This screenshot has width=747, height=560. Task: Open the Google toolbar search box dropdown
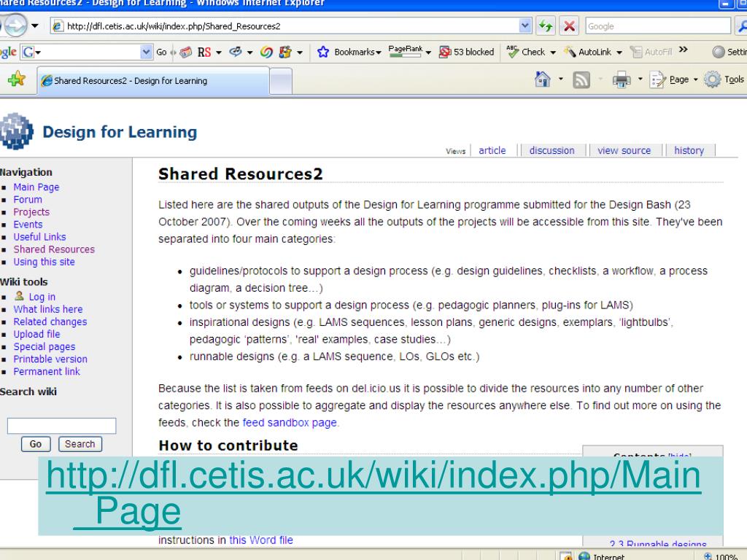(x=146, y=52)
